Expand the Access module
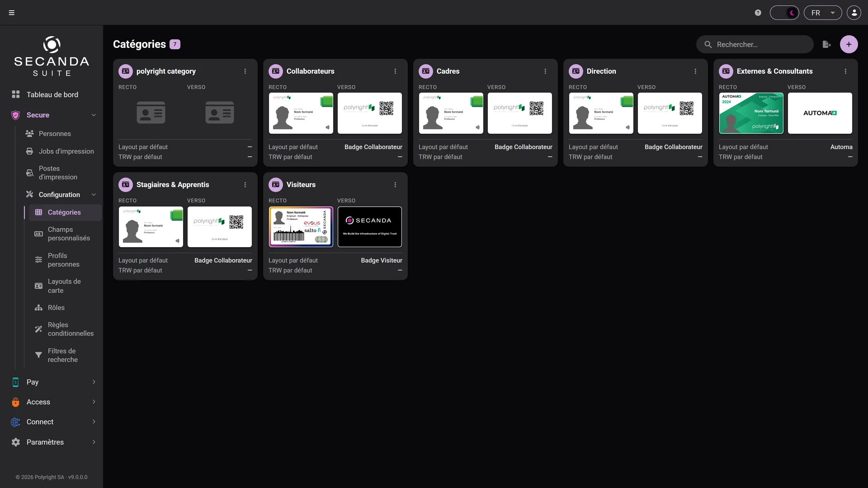Viewport: 868px width, 488px height. [52, 402]
